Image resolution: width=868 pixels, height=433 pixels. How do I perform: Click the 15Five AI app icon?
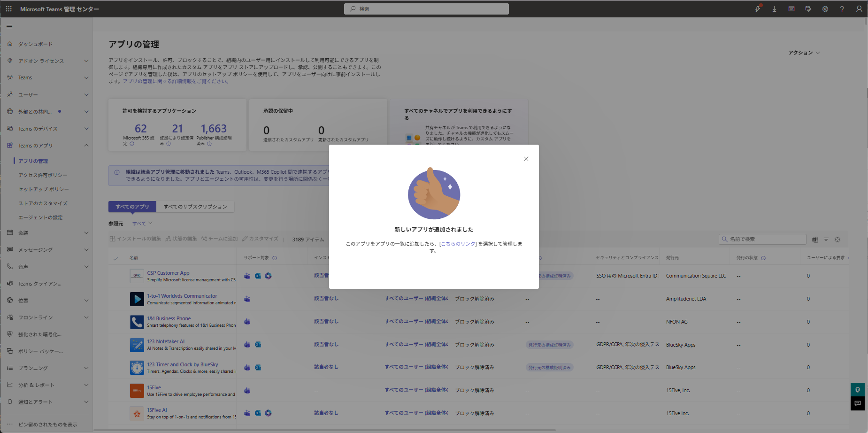coord(137,413)
